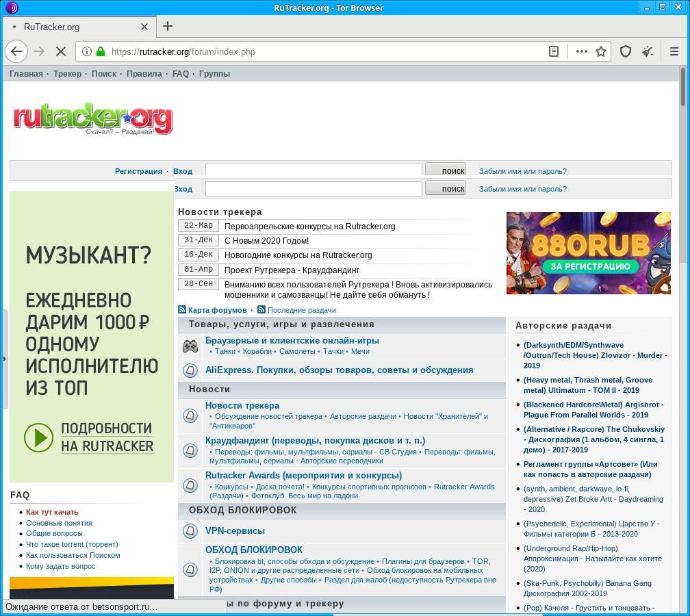Screen dimensions: 690x616
Task: Click the forum icon beside Rutracker Awards
Action: [x=190, y=485]
